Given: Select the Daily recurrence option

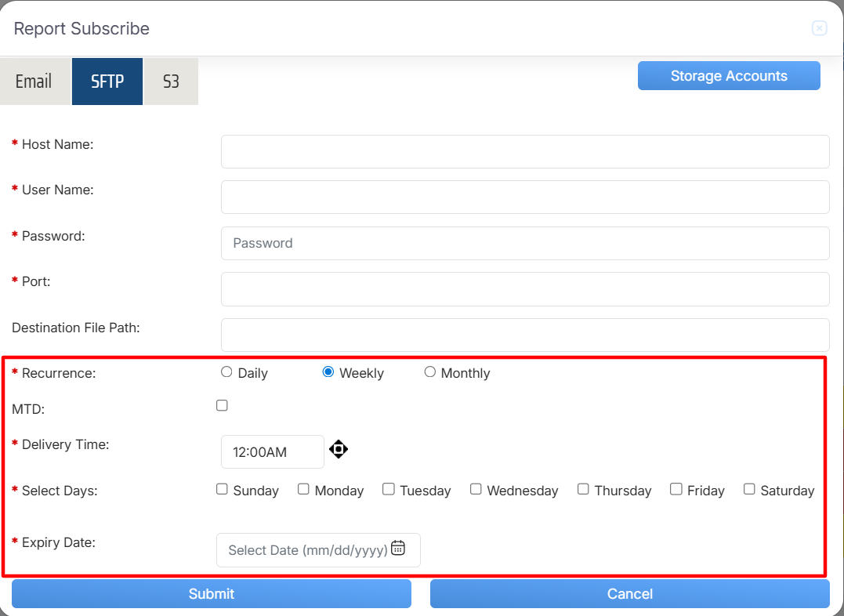Looking at the screenshot, I should pyautogui.click(x=226, y=372).
